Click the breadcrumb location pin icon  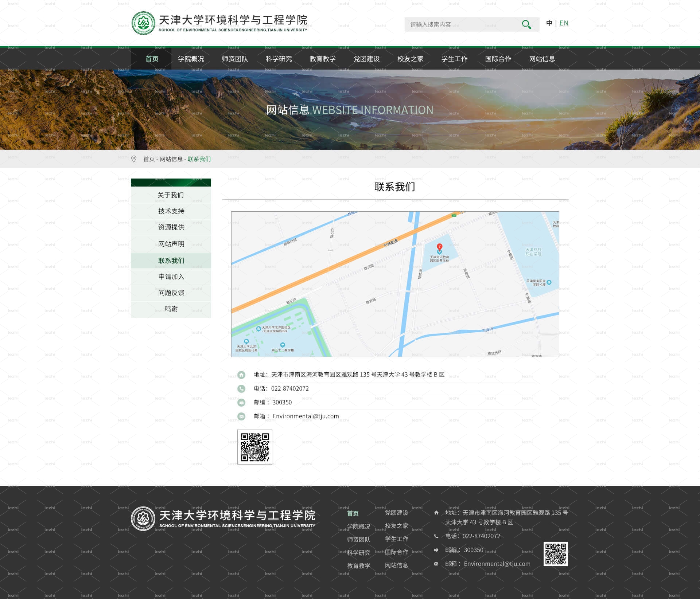[x=134, y=159]
